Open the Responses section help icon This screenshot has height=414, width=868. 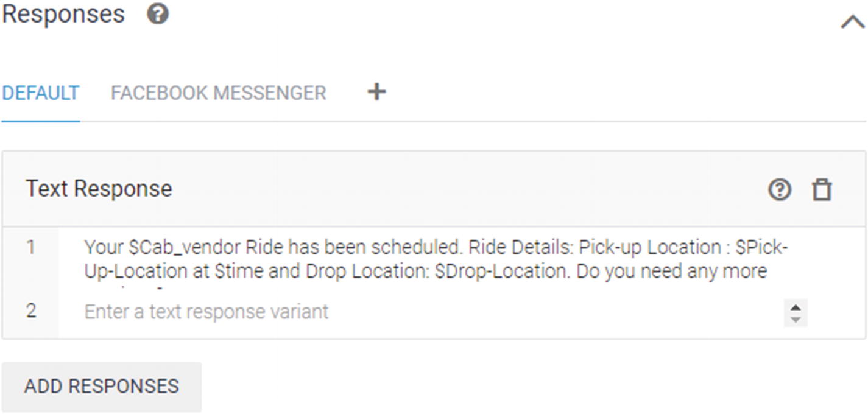coord(158,14)
